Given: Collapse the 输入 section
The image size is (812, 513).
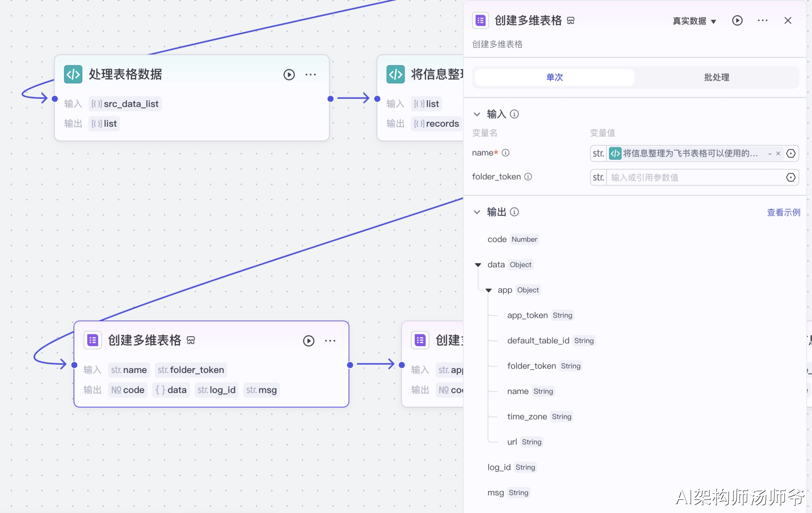Looking at the screenshot, I should (x=477, y=114).
